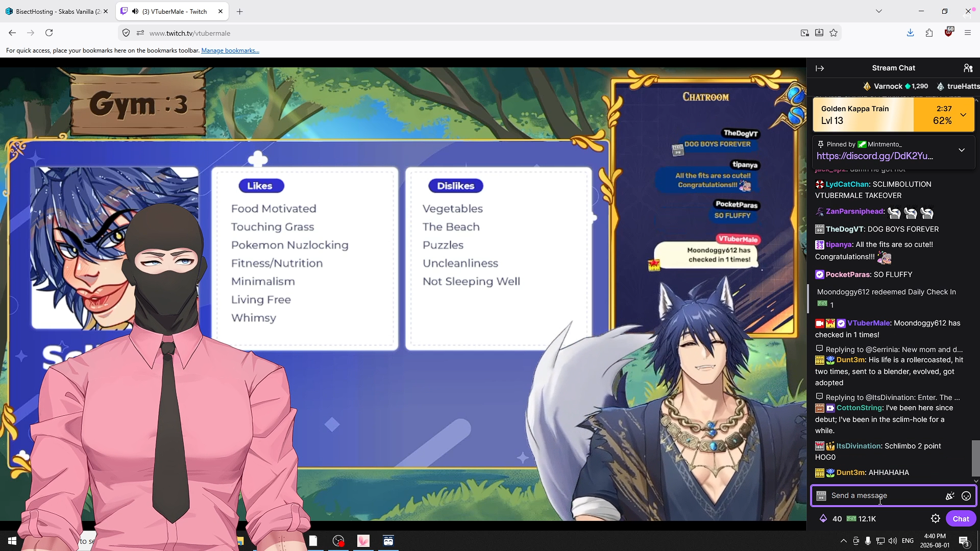The height and width of the screenshot is (551, 980).
Task: Click the Varnock gifter leaderboard entry
Action: [x=896, y=86]
